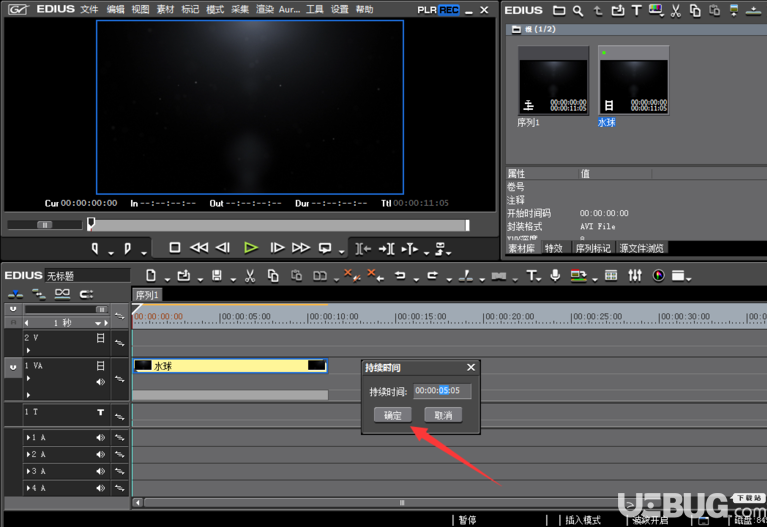Switch to the 序列标记 tab
767x527 pixels.
pos(593,248)
